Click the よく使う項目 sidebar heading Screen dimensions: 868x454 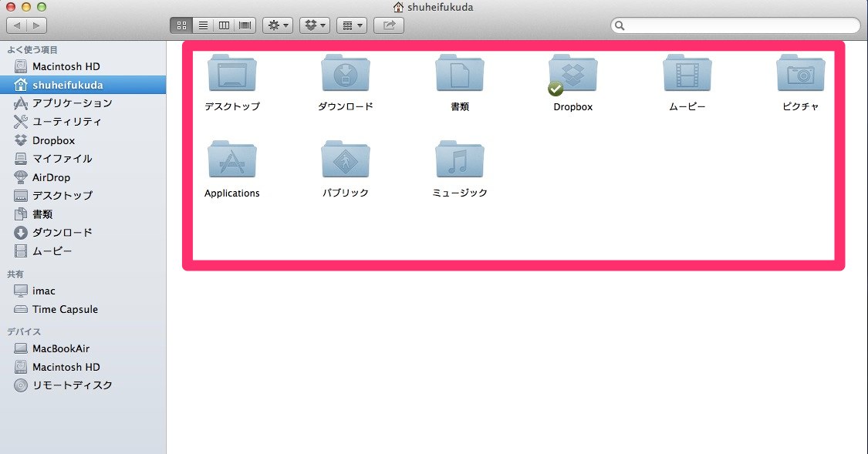pyautogui.click(x=32, y=50)
